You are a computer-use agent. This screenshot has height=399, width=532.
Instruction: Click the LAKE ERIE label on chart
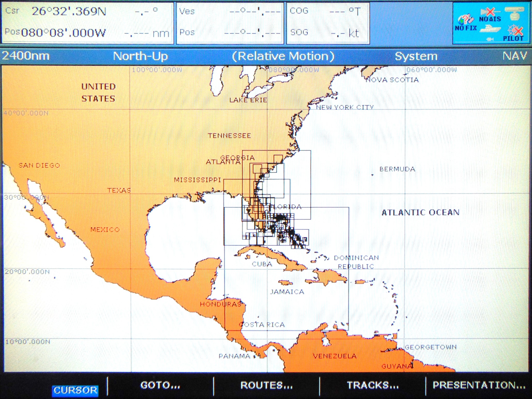click(249, 100)
